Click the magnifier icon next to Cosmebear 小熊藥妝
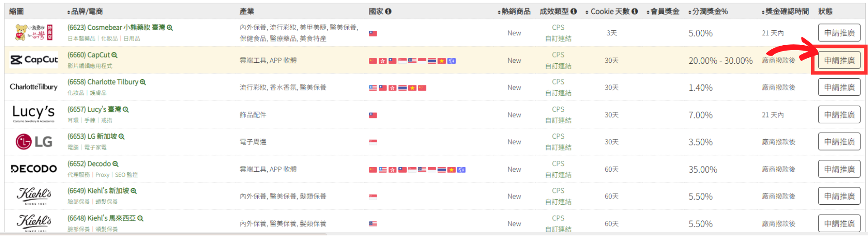Image resolution: width=868 pixels, height=239 pixels. [x=170, y=28]
